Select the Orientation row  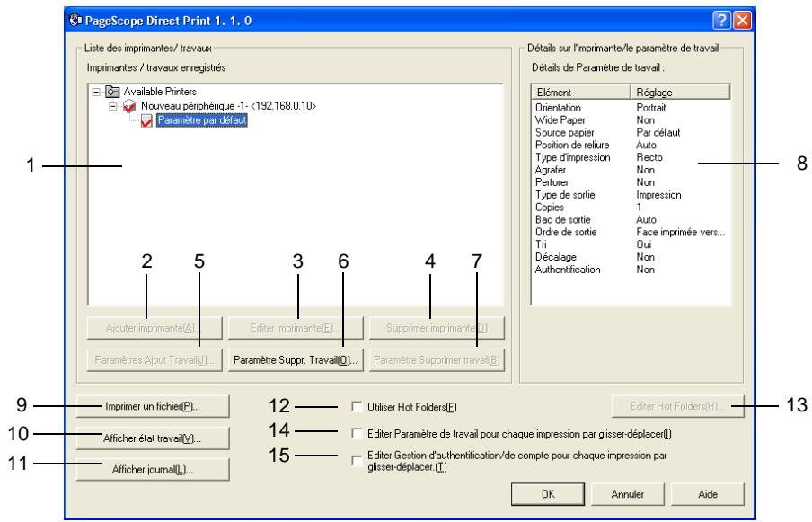pos(631,108)
